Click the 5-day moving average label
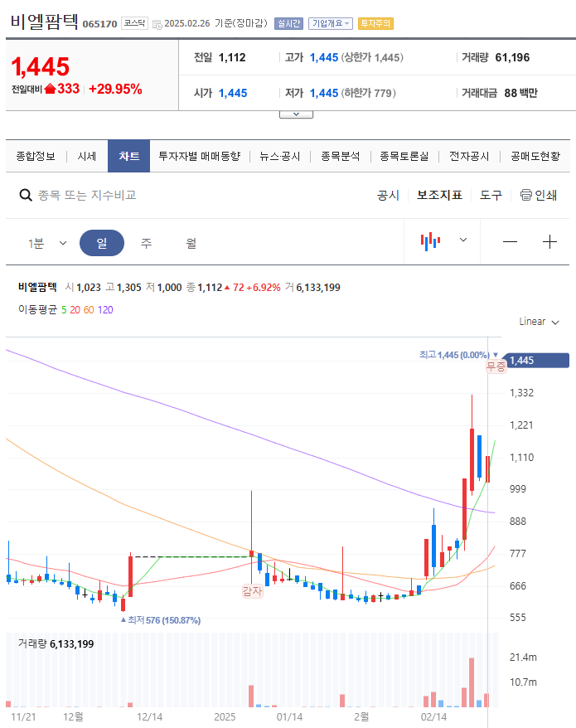576x728 pixels. pos(64,309)
